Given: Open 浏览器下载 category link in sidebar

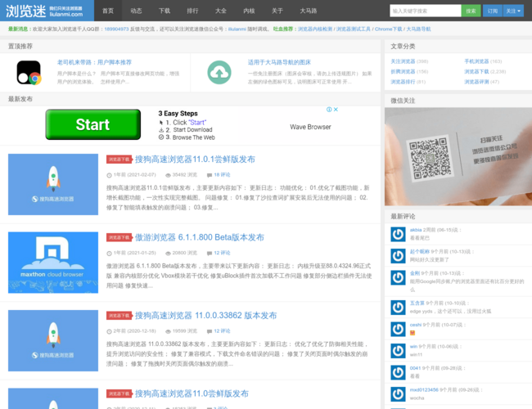Looking at the screenshot, I should 476,71.
